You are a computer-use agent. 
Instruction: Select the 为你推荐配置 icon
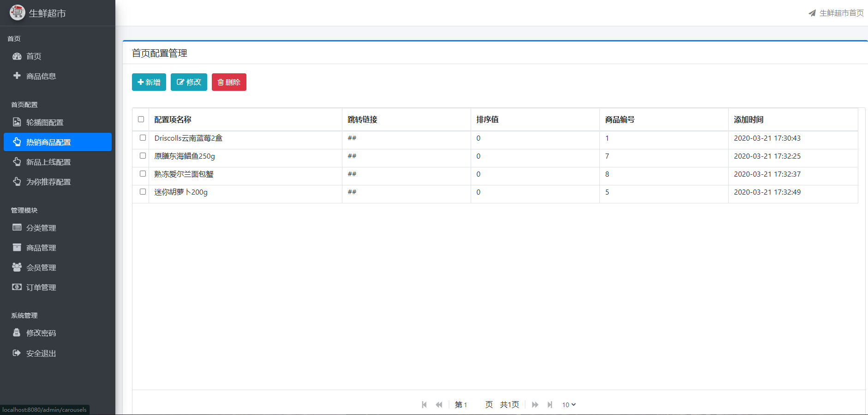coord(17,182)
